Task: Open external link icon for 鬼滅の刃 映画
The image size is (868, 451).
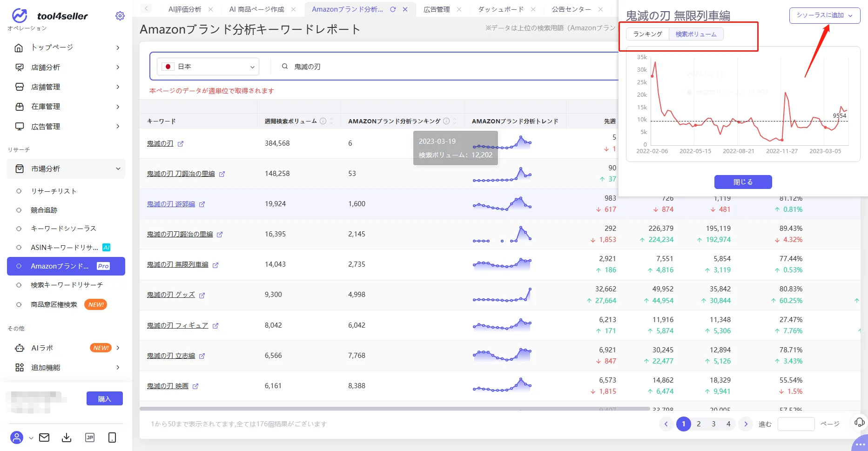Action: click(195, 386)
